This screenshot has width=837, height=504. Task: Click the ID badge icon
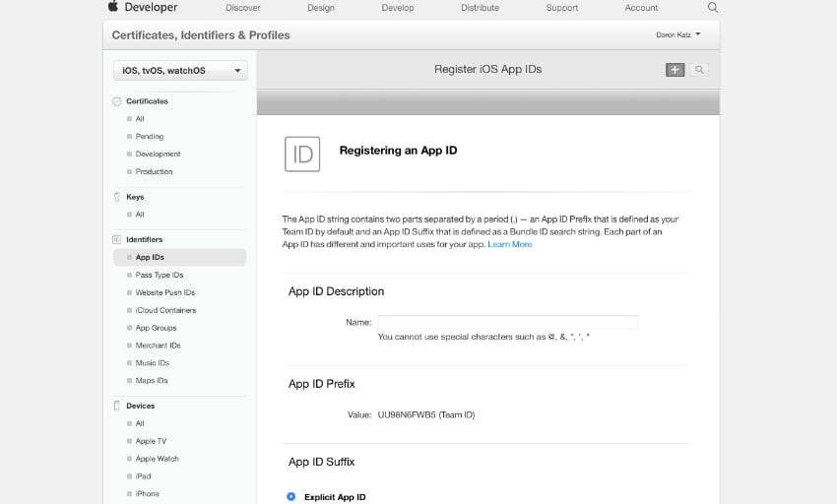pos(302,154)
